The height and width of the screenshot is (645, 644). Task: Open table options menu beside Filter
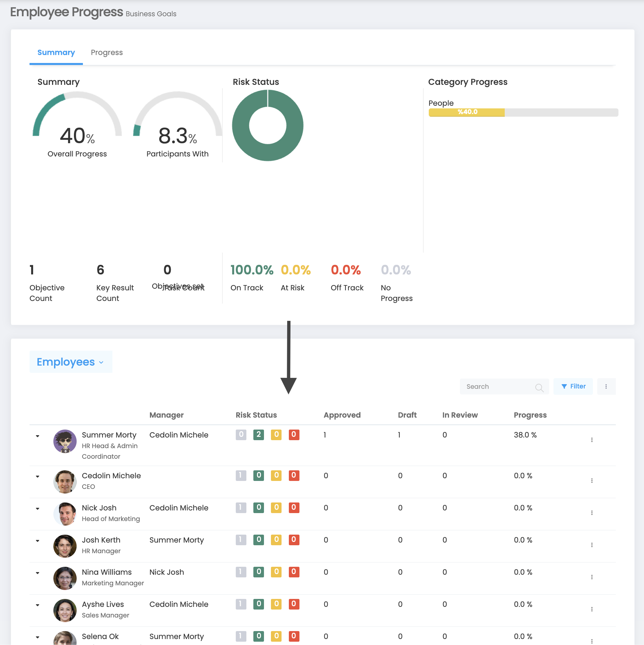(606, 386)
